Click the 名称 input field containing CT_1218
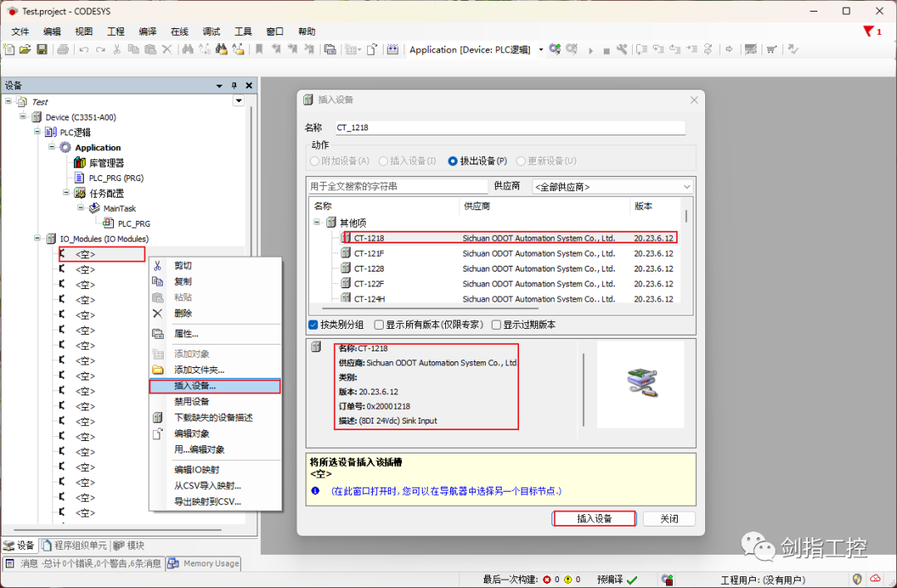897x588 pixels. click(x=510, y=128)
